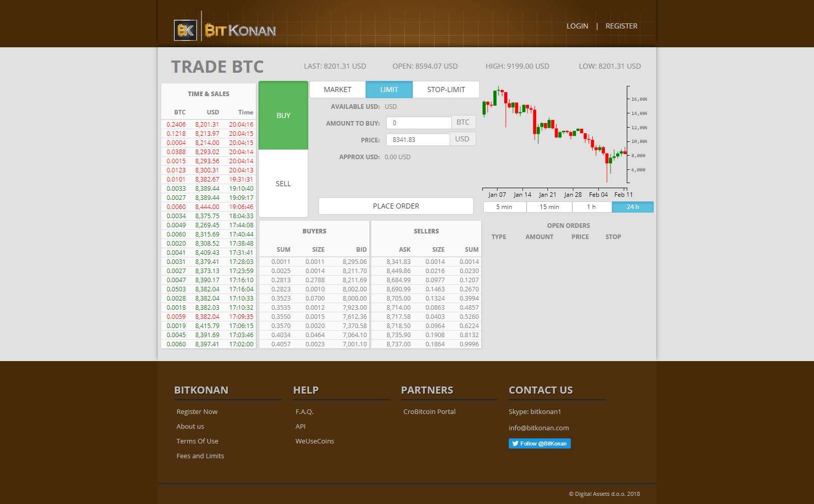Select buyer bid row 7,001.10
The width and height of the screenshot is (814, 504).
(314, 344)
